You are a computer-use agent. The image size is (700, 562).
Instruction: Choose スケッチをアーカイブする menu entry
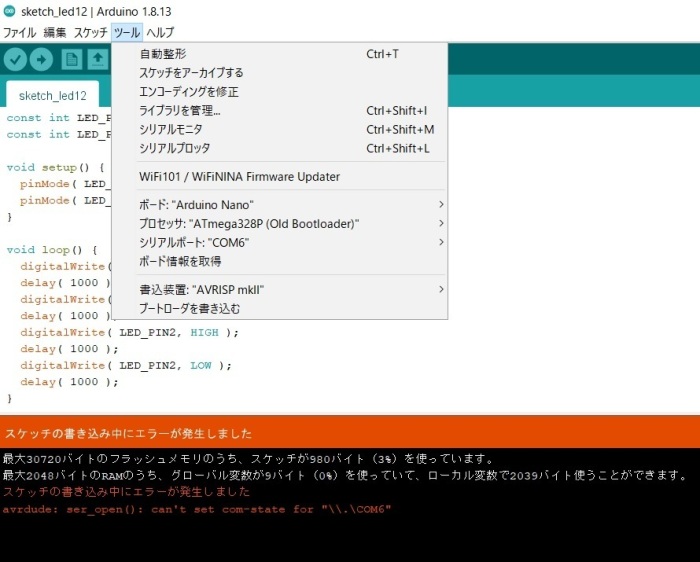point(280,73)
